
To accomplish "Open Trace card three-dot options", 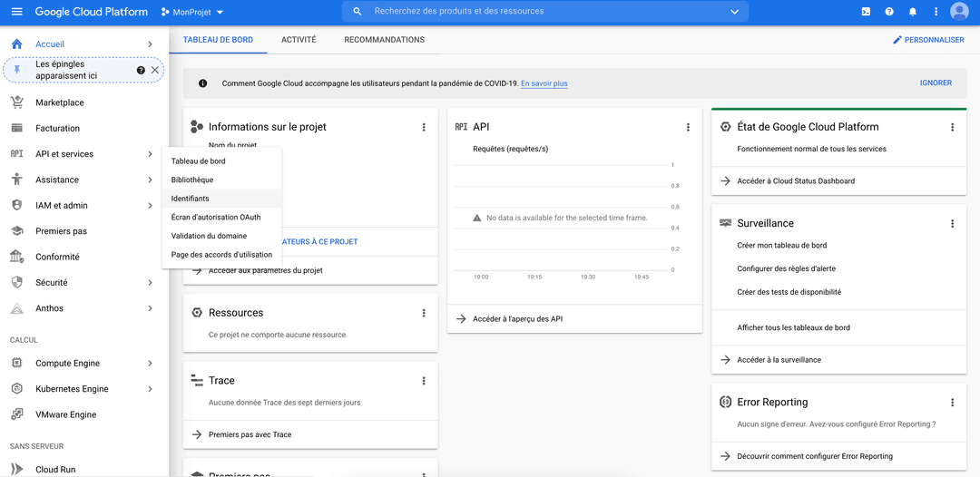I will click(424, 381).
